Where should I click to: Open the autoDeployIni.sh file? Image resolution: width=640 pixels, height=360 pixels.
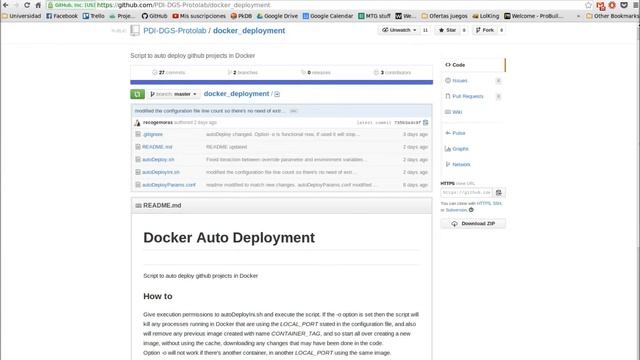(x=161, y=172)
